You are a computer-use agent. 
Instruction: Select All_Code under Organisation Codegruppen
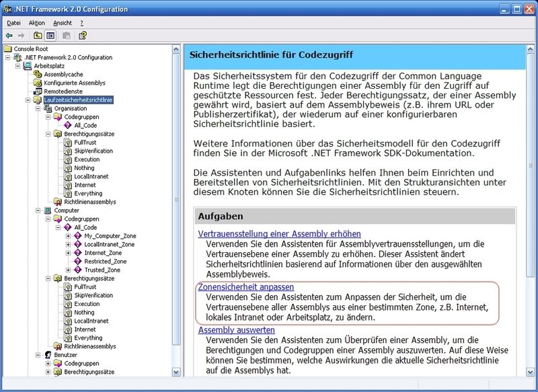[x=85, y=125]
